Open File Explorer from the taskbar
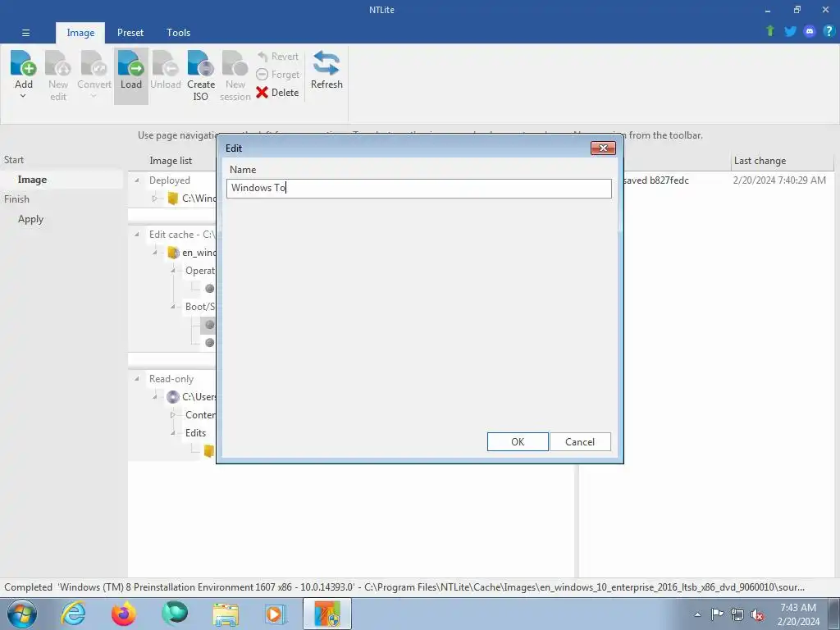Viewport: 840px width, 630px height. (226, 614)
